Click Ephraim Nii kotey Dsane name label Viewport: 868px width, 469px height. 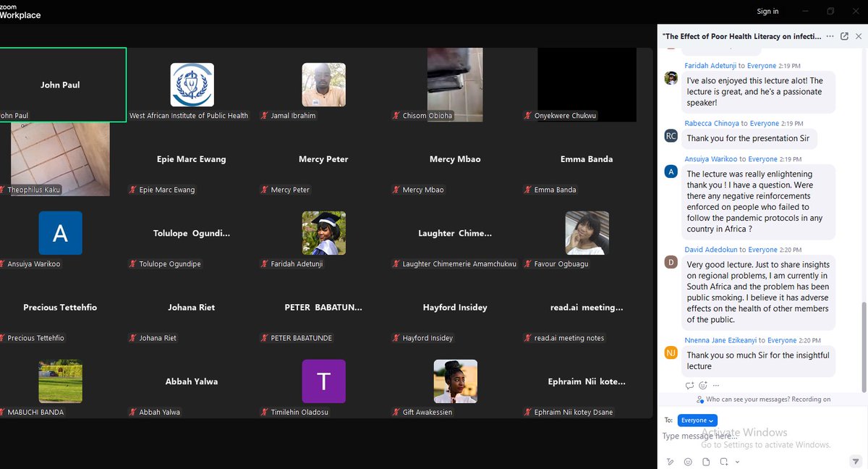(573, 412)
